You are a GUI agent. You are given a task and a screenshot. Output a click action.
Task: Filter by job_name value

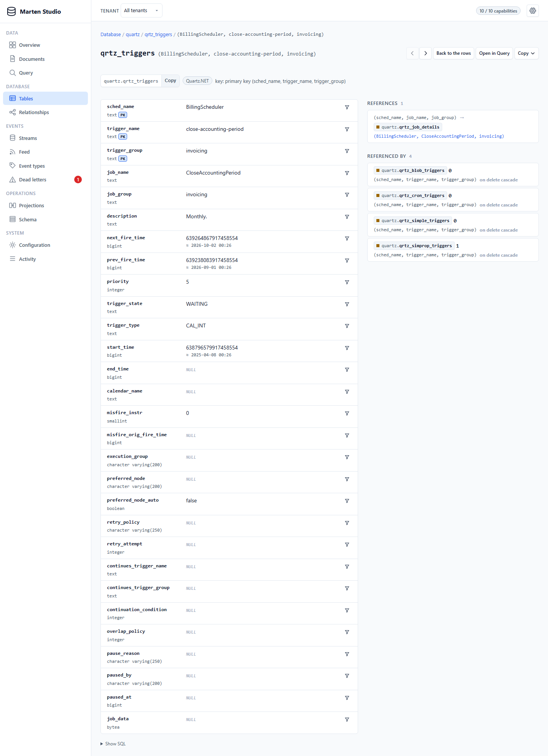tap(347, 173)
